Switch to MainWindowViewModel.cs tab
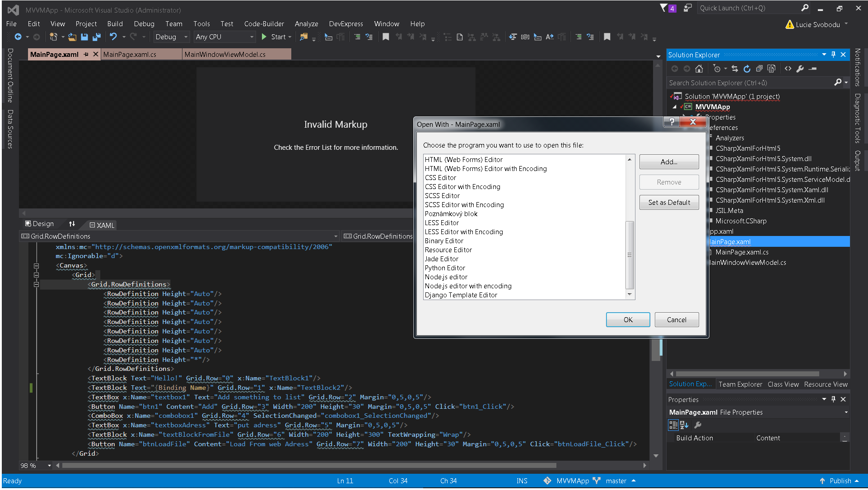868x490 pixels. (237, 54)
